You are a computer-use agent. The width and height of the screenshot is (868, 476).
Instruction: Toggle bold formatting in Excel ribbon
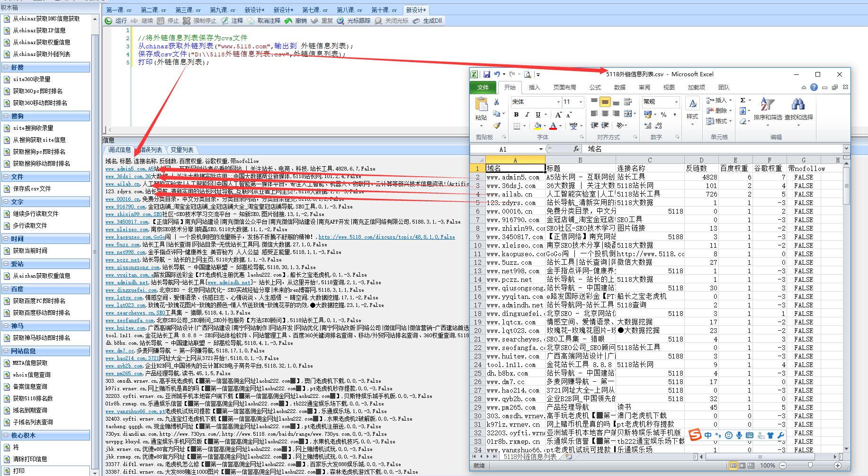tap(516, 114)
